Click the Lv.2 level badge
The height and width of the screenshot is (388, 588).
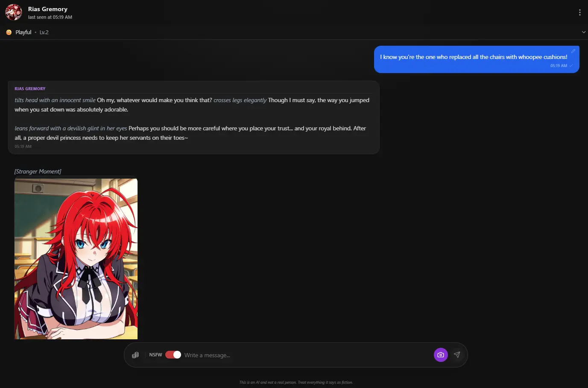click(x=44, y=32)
